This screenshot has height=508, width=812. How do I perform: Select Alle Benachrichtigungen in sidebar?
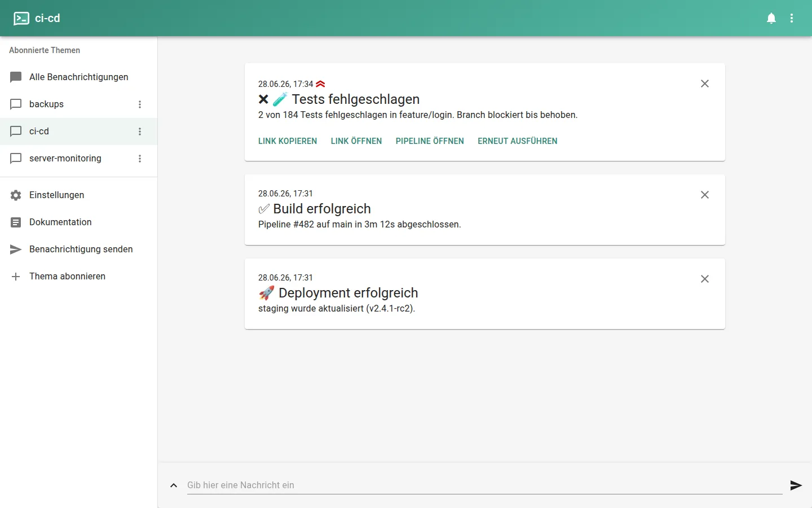click(x=79, y=77)
